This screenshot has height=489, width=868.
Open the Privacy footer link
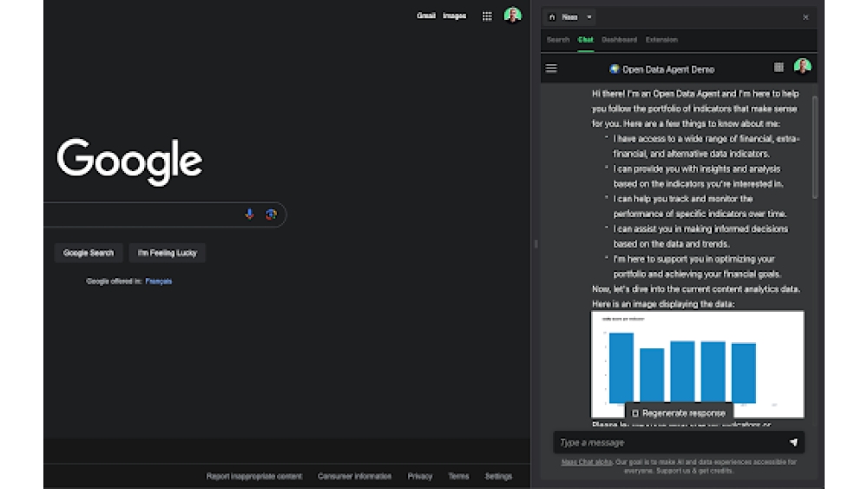coord(419,476)
